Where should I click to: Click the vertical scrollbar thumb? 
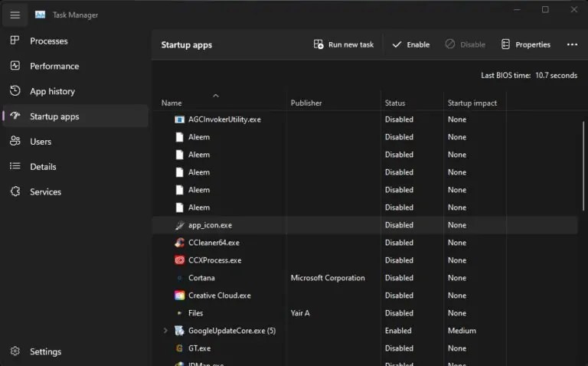[x=583, y=165]
